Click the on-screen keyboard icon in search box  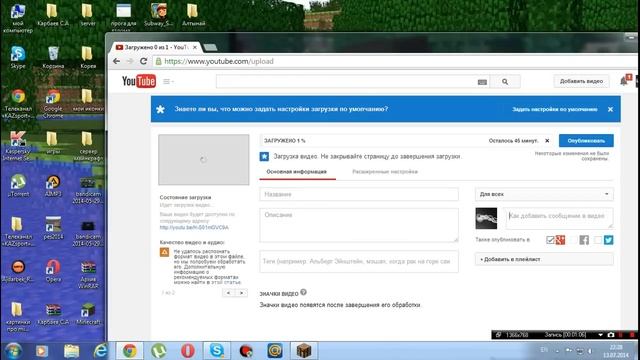tap(482, 82)
